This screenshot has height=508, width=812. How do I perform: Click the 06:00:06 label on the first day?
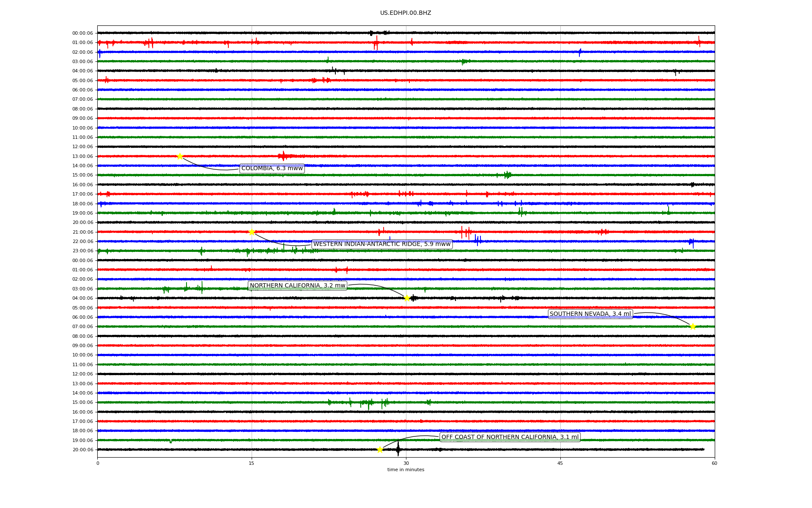(x=82, y=90)
